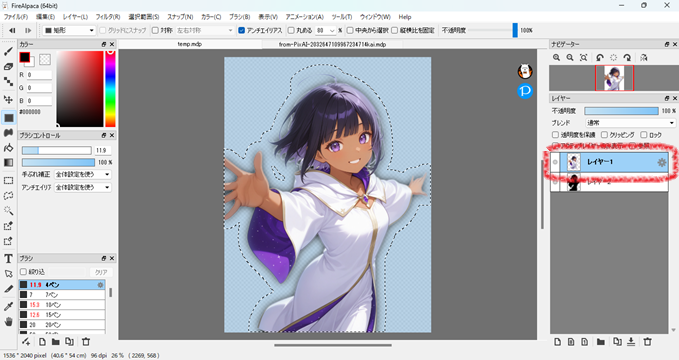
Task: Open the 選択範囲(S) menu
Action: pyautogui.click(x=144, y=17)
